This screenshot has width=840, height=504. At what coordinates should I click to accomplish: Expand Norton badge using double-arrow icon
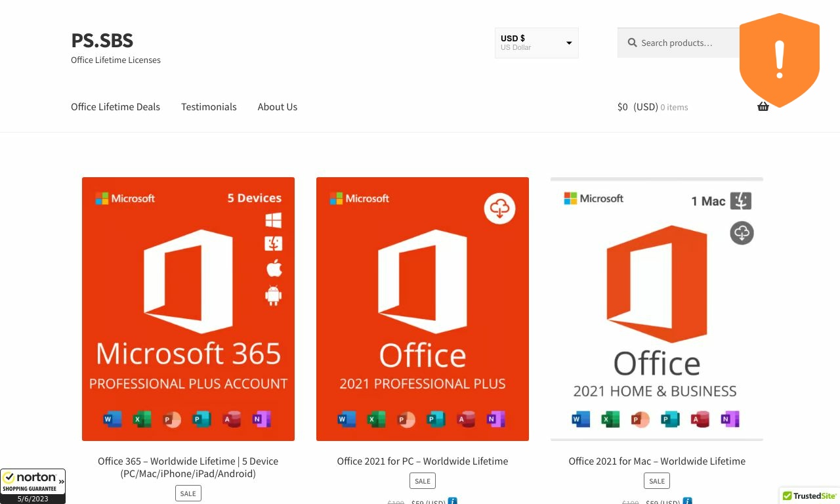(x=61, y=481)
